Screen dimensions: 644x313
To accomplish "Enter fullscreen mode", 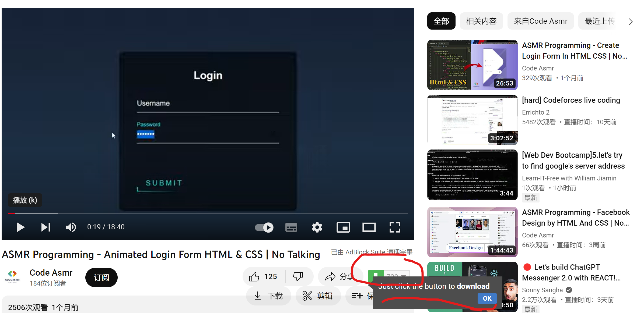I will pos(395,227).
